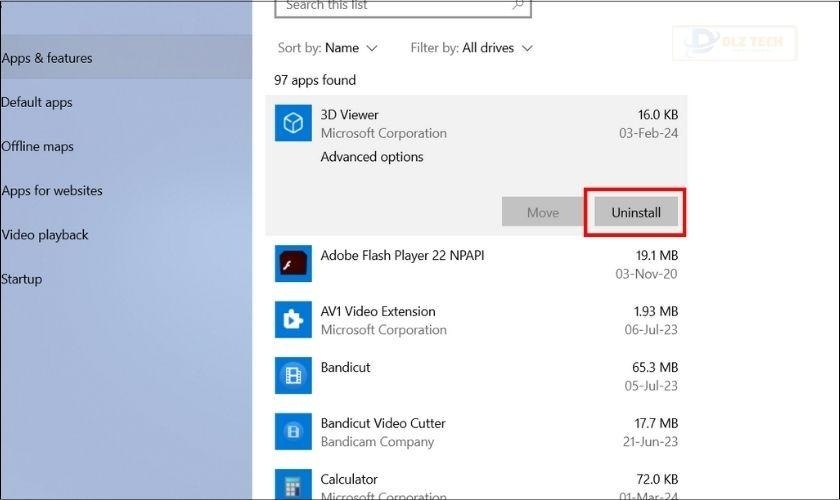Click the 03-Feb-24 install date
The image size is (840, 500).
coord(648,133)
